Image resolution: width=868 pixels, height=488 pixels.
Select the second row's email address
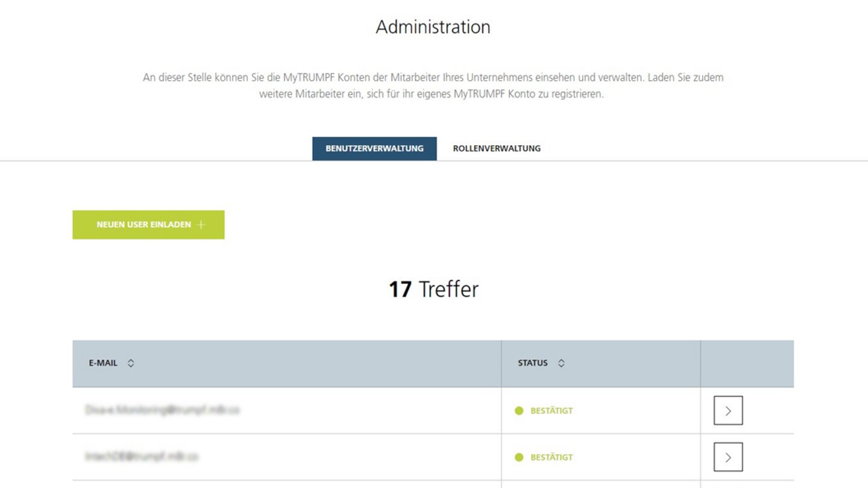142,457
